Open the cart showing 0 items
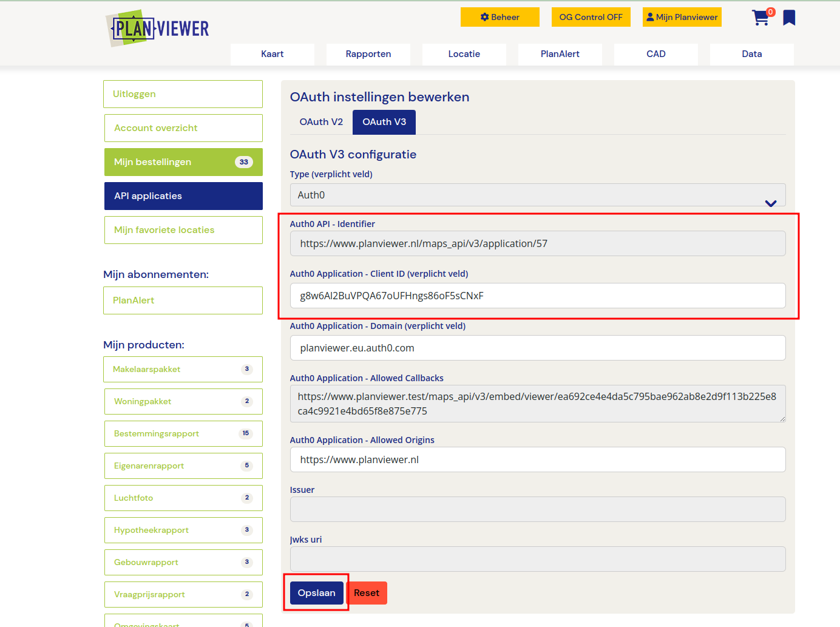The height and width of the screenshot is (627, 840). click(760, 18)
